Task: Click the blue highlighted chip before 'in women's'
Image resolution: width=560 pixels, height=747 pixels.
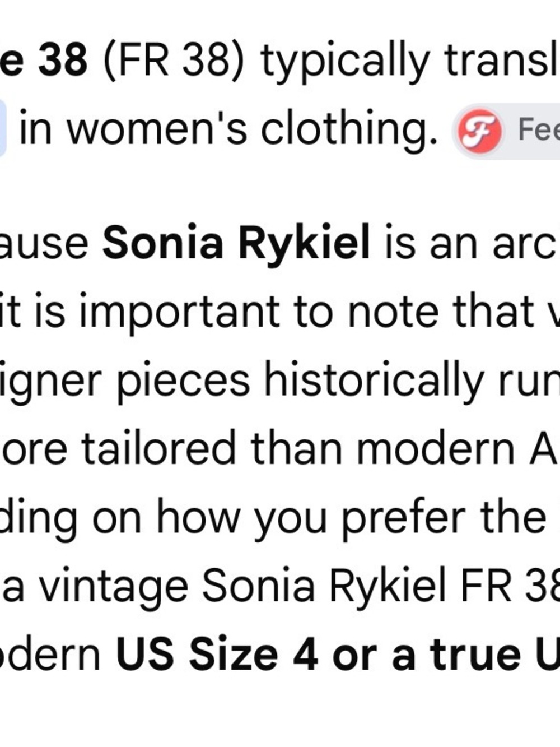Action: click(x=2, y=128)
